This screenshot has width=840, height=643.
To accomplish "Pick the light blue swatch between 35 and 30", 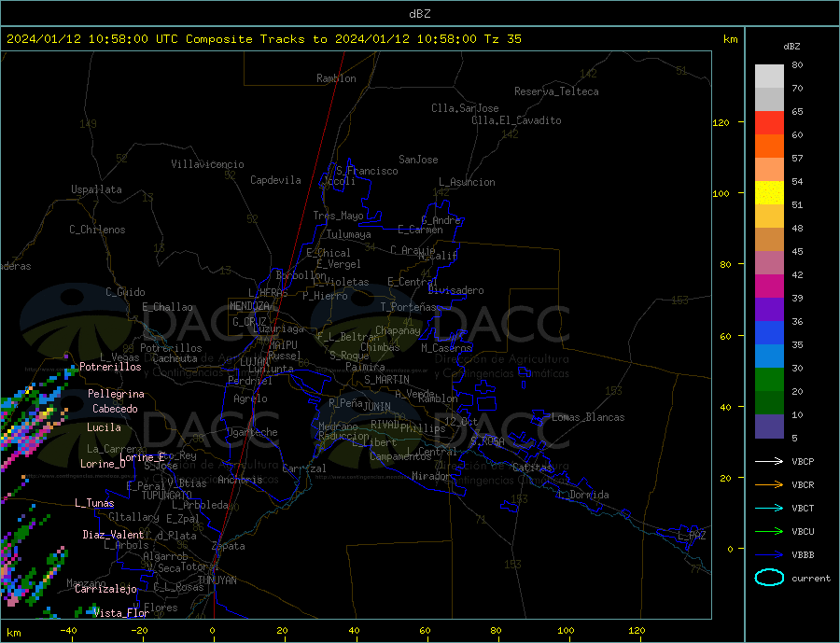I will point(769,356).
